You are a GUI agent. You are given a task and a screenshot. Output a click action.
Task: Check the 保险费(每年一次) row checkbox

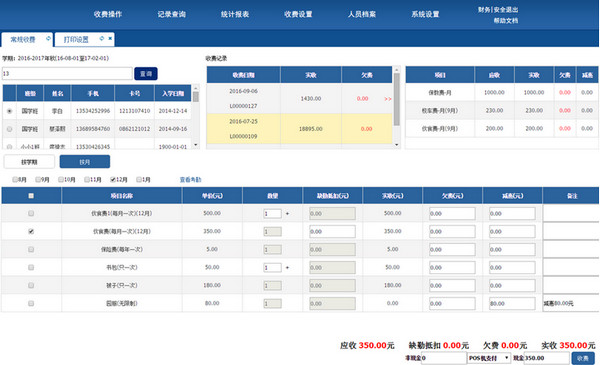[31, 249]
